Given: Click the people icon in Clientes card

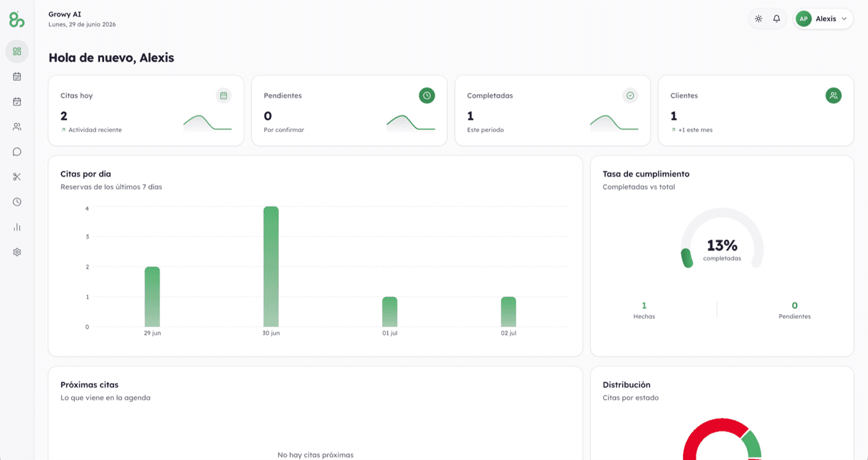Looking at the screenshot, I should tap(834, 95).
